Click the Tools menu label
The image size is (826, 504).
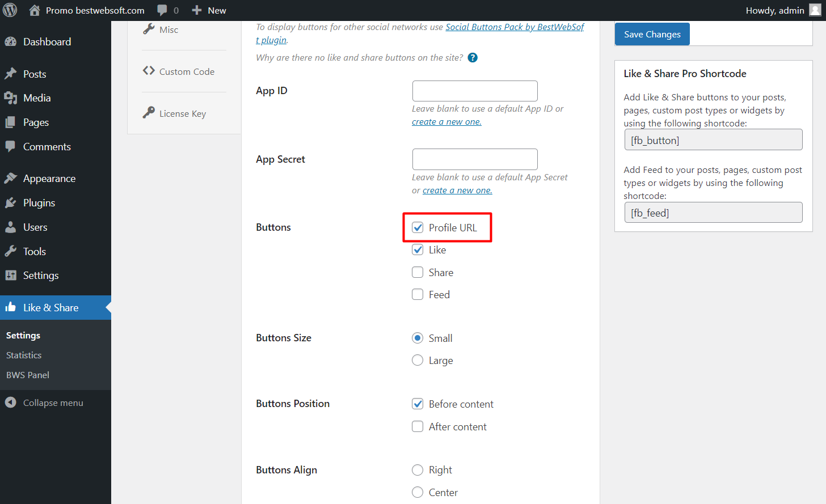35,251
